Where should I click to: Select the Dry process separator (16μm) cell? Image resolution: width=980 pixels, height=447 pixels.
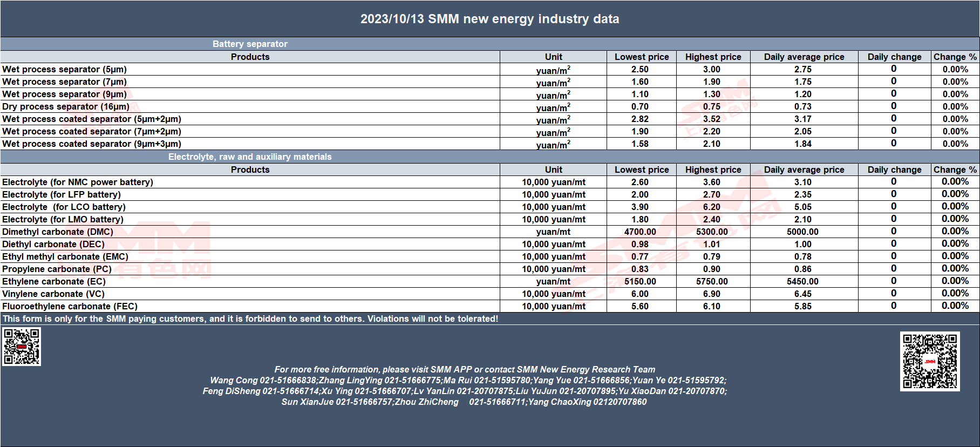250,106
